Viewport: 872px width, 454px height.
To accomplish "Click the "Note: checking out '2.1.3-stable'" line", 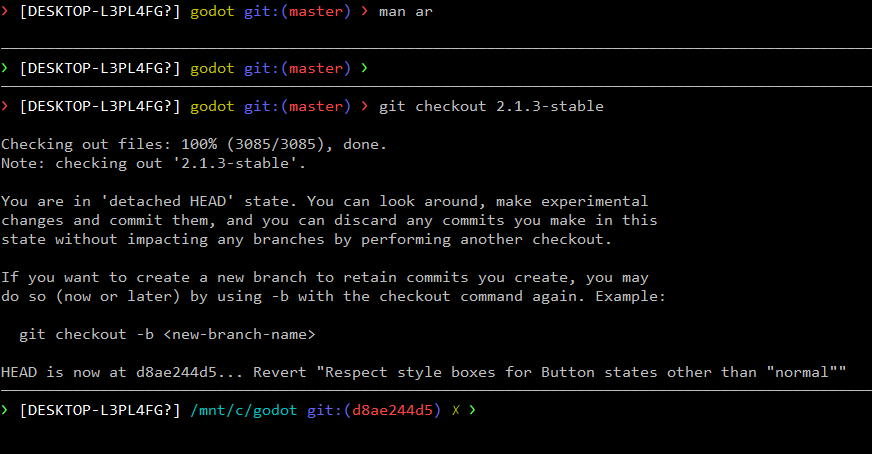I will coord(153,164).
